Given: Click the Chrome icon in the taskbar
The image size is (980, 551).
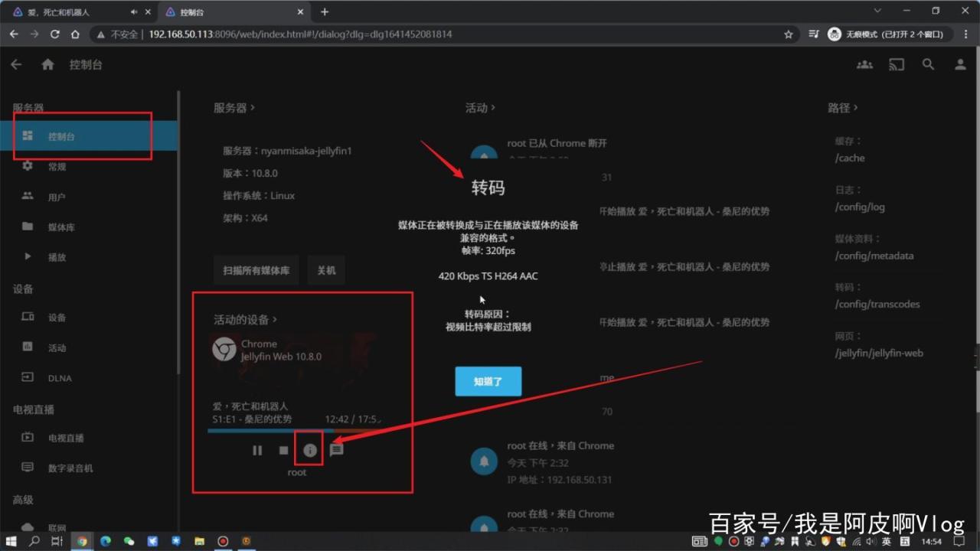Looking at the screenshot, I should [81, 541].
